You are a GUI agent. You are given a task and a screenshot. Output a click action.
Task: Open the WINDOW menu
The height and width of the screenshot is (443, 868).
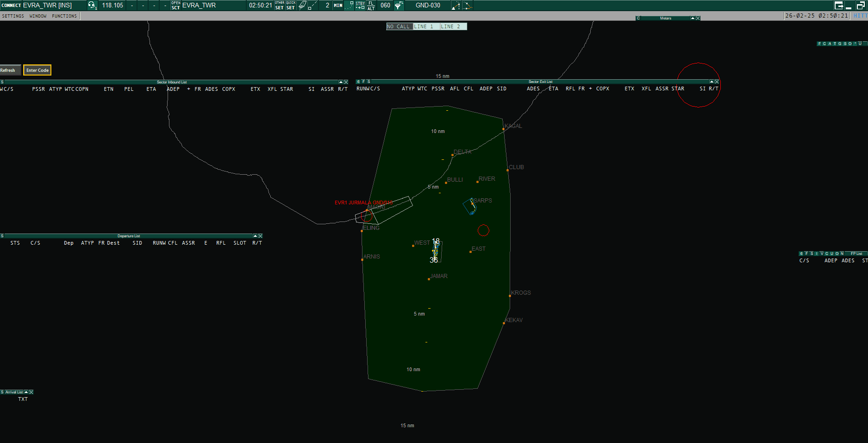coord(38,16)
